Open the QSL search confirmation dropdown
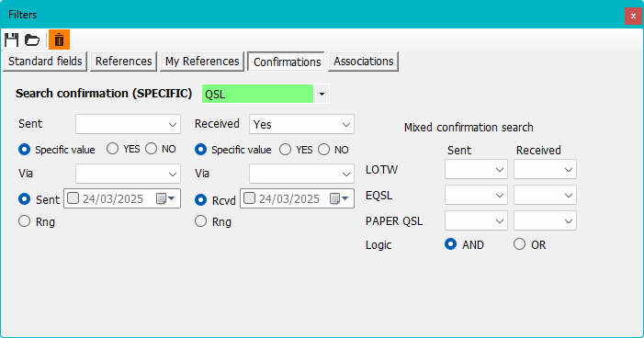Viewport: 644px width, 338px height. click(322, 94)
